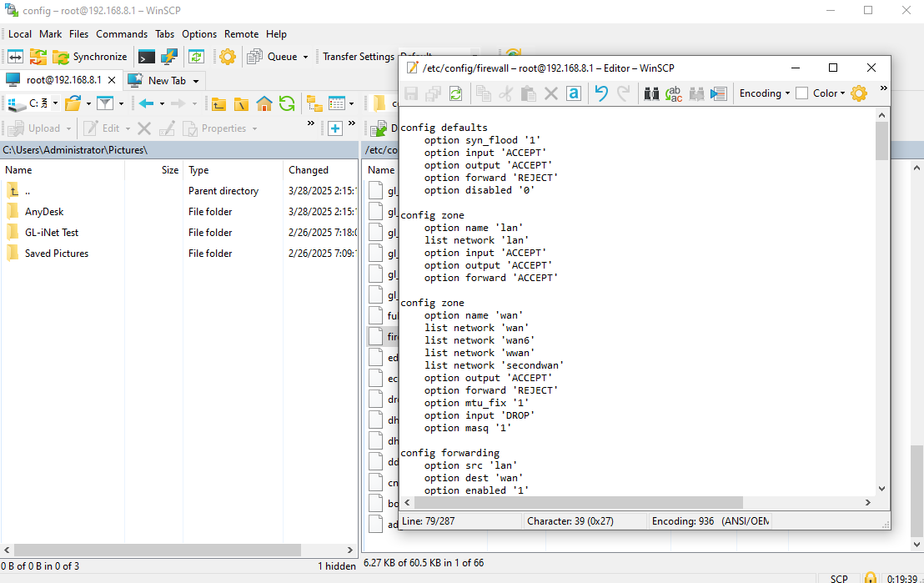Open editor Preferences gear icon
924x583 pixels.
(x=859, y=93)
